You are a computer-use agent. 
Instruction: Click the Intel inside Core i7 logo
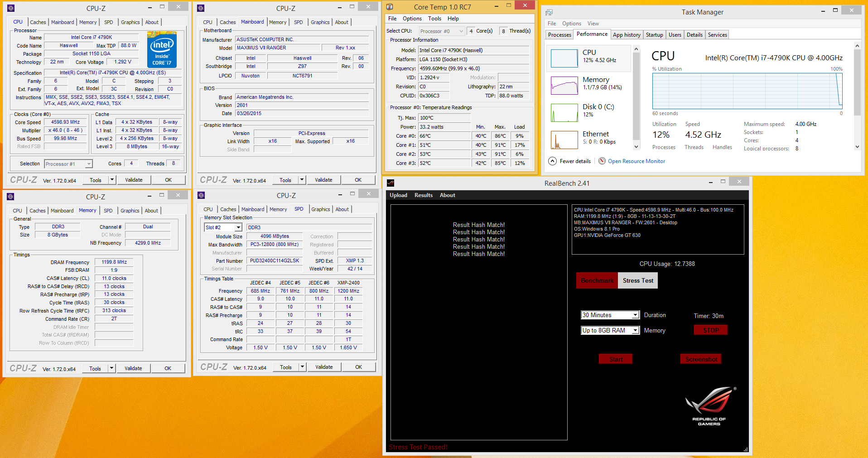(162, 49)
